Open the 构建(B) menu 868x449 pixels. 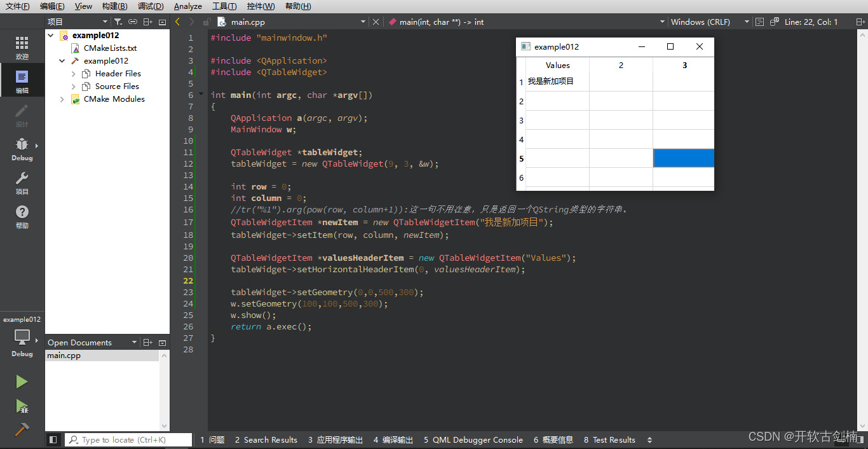pos(114,6)
